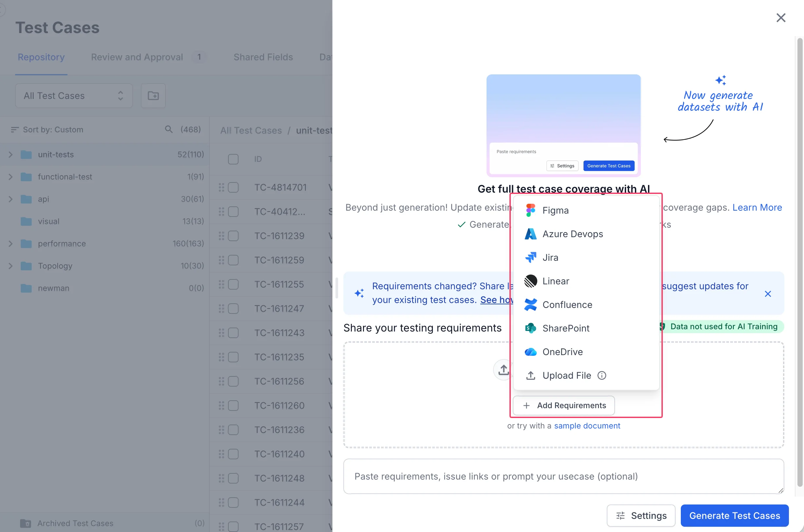Click the upload arrow icon in drop zone
The image size is (804, 532).
503,370
